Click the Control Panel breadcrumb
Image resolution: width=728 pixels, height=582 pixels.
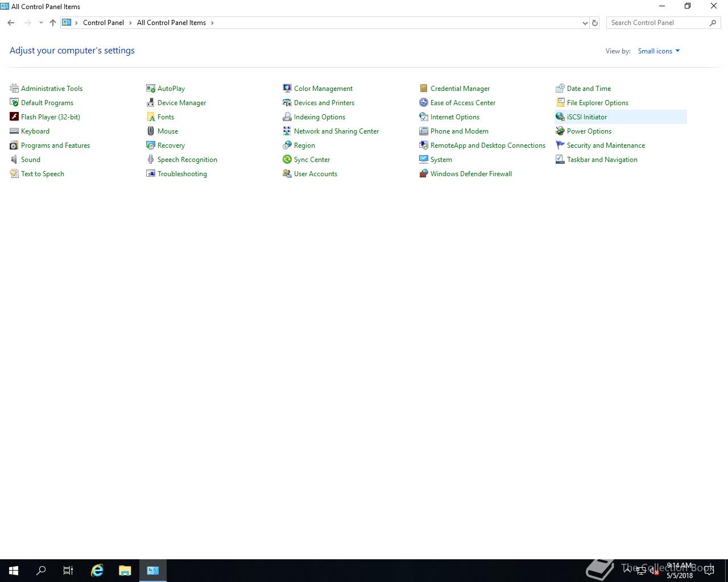pyautogui.click(x=103, y=23)
